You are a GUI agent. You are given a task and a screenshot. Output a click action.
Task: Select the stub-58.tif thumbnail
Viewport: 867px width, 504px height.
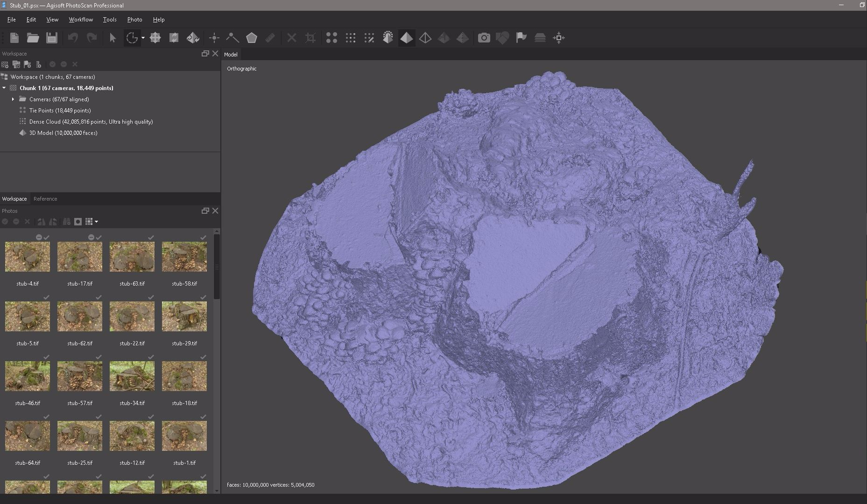click(184, 257)
